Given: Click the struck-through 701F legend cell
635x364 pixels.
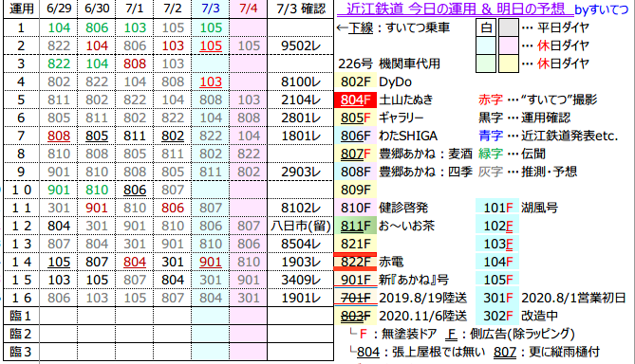Looking at the screenshot, I should pos(356,298).
